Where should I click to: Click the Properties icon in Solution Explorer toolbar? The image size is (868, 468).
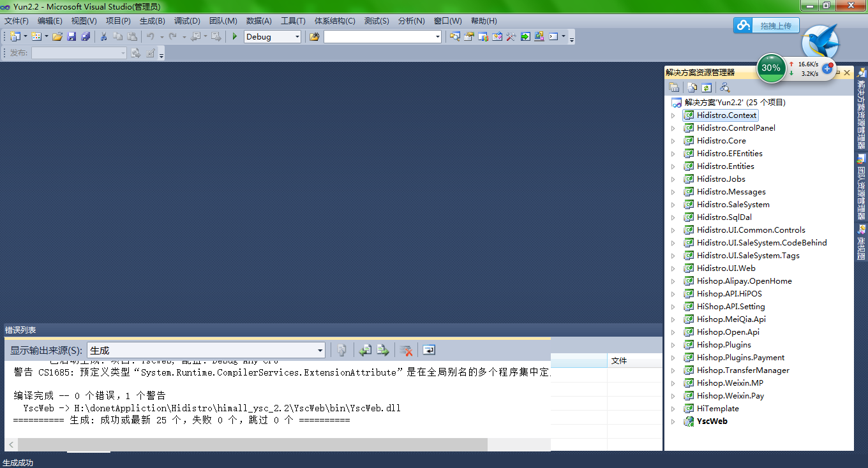click(674, 88)
